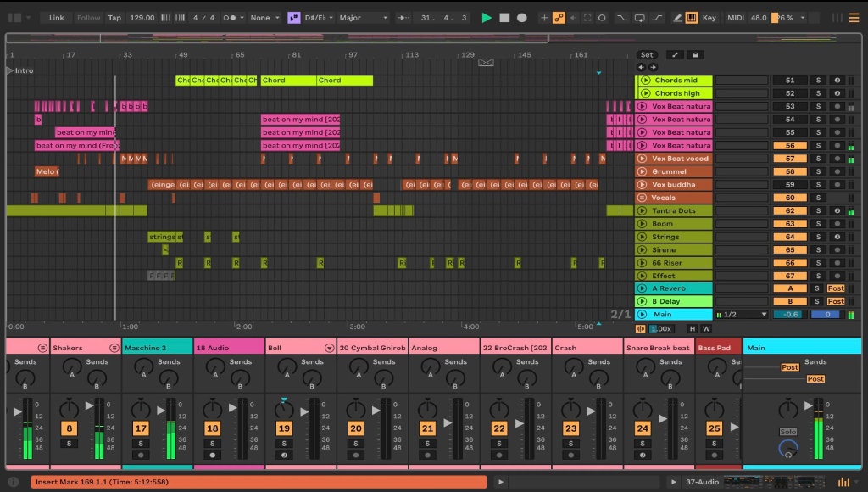Toggle the Tonleiter scale mode icon

click(x=293, y=18)
